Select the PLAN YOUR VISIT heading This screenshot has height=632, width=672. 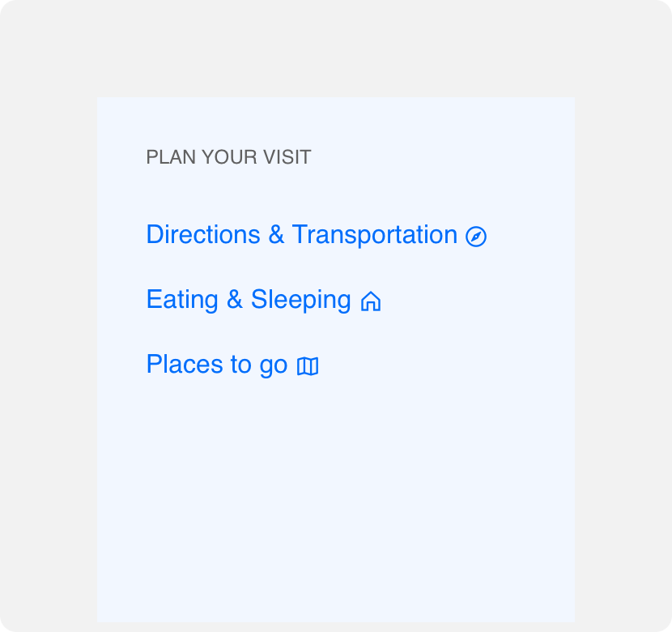pos(228,157)
